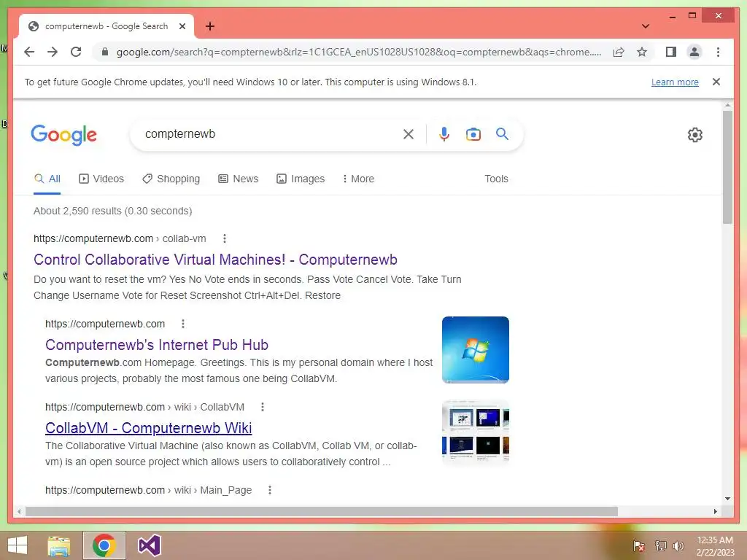Click https://computernewb.com › collab-vm URL text
Viewport: 747px width, 560px height.
click(x=120, y=238)
